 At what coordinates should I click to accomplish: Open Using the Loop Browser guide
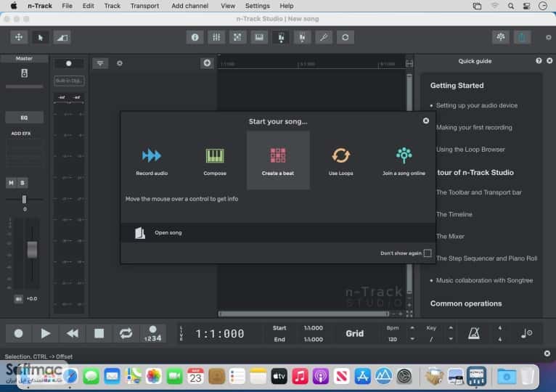[470, 150]
